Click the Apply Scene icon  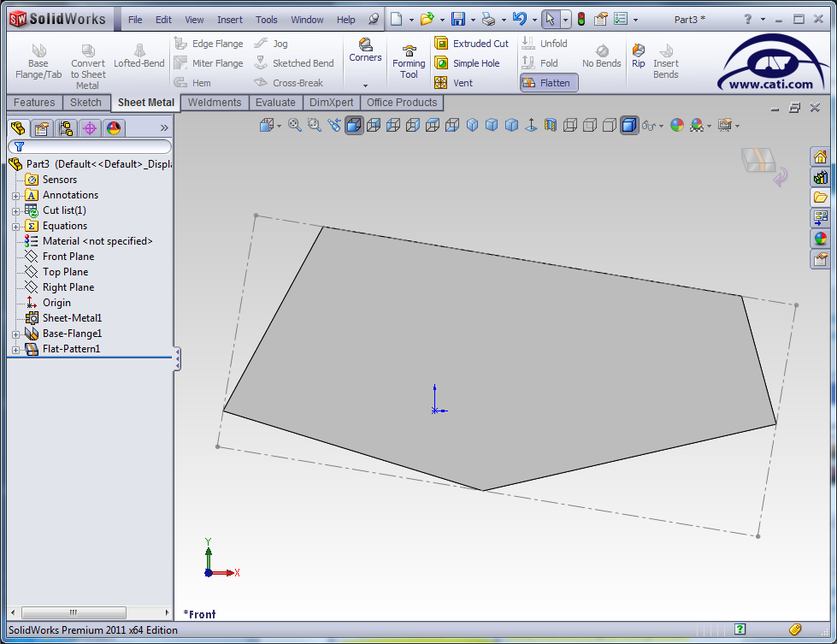coord(697,126)
